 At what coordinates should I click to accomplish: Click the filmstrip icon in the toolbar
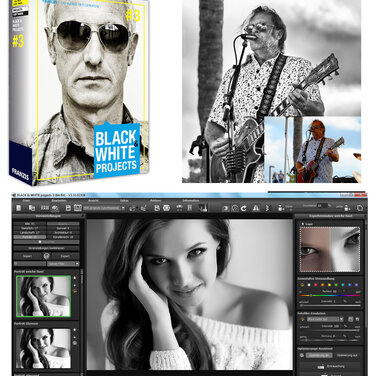pos(78,208)
